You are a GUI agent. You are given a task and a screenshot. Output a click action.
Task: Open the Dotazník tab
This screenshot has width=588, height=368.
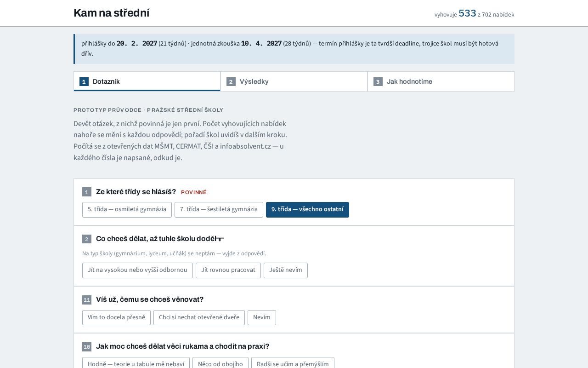pyautogui.click(x=147, y=81)
